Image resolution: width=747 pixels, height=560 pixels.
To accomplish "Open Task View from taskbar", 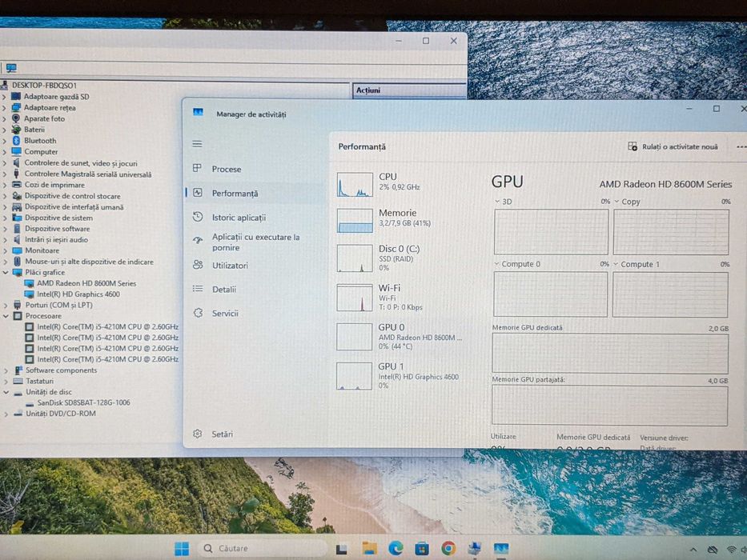I will click(x=342, y=549).
